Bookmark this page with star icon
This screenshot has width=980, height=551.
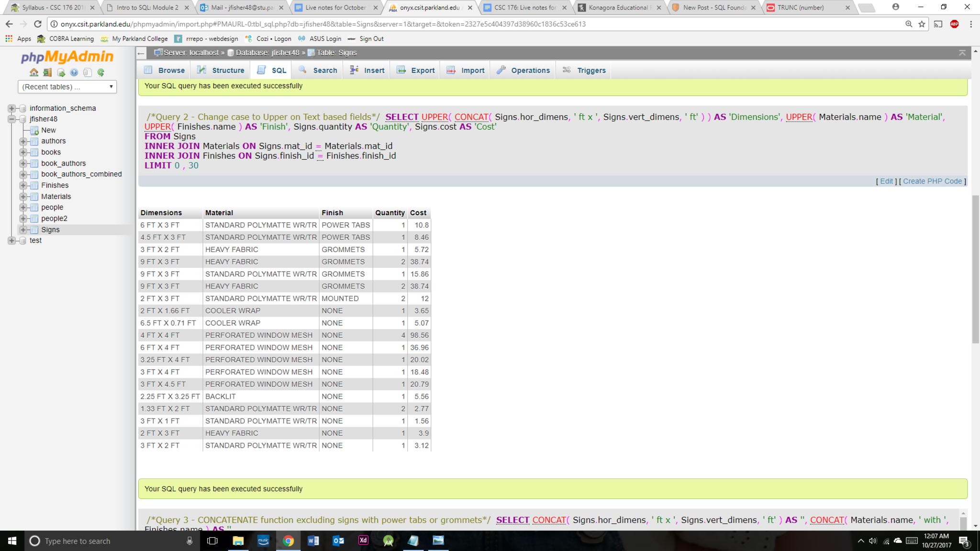click(x=922, y=24)
